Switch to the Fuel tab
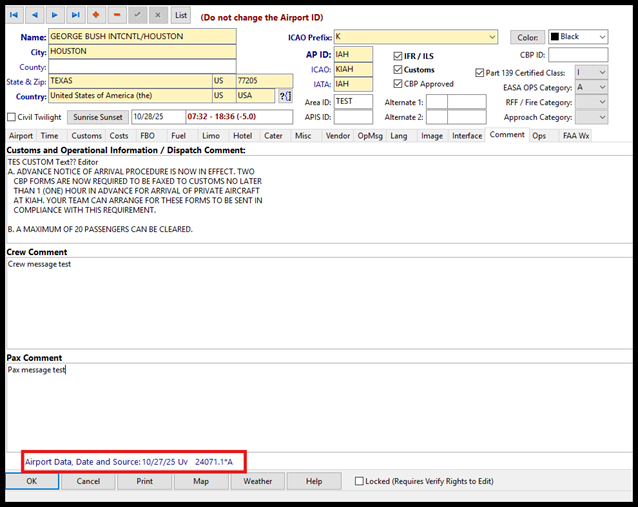 pos(179,135)
